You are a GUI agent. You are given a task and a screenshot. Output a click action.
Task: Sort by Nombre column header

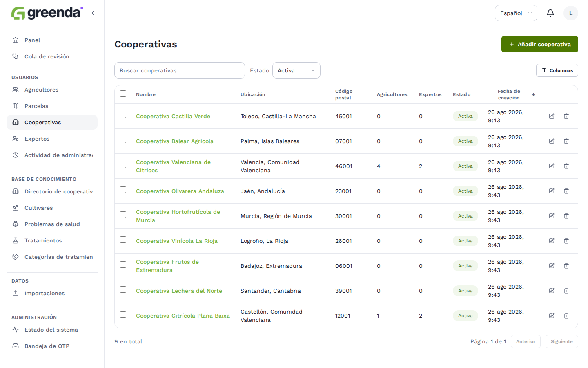pos(146,94)
